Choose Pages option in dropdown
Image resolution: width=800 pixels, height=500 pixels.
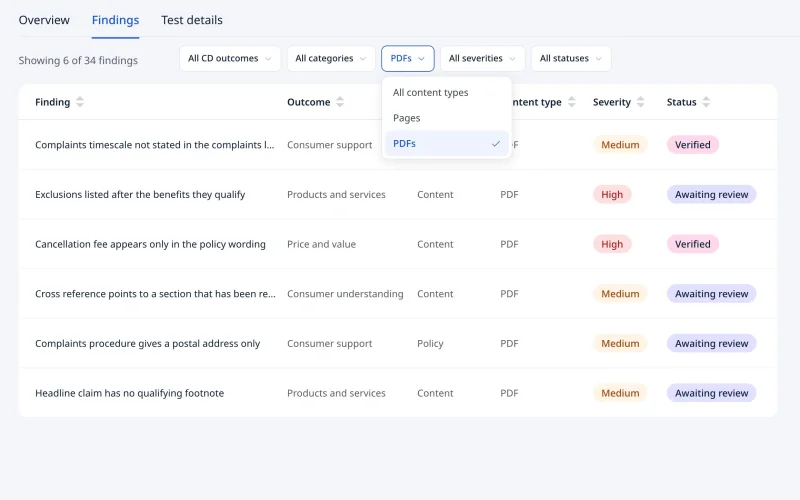447,118
